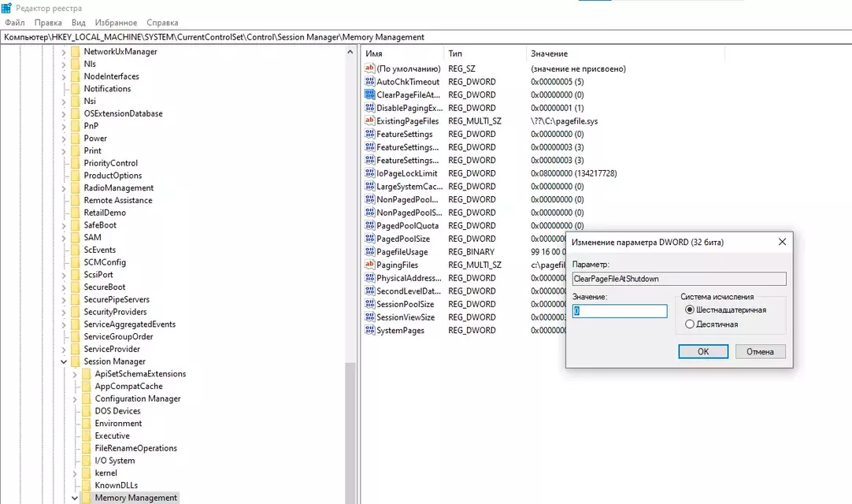The image size is (852, 504).
Task: Click the SecondLevelDat... value icon
Action: click(x=369, y=291)
